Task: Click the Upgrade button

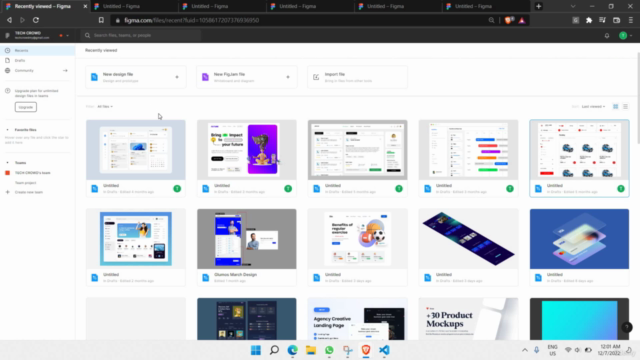Action: [26, 107]
